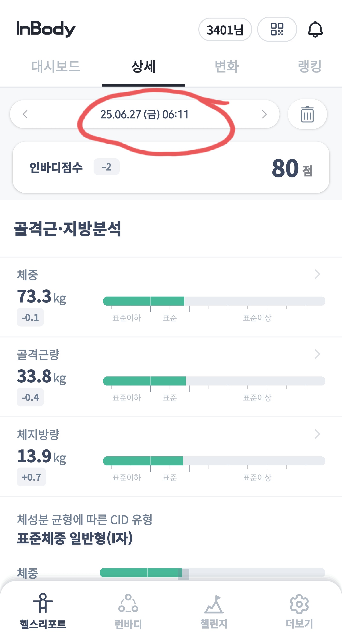Tap the 체중 73.3 kg range bar
This screenshot has width=342, height=644.
pyautogui.click(x=214, y=301)
